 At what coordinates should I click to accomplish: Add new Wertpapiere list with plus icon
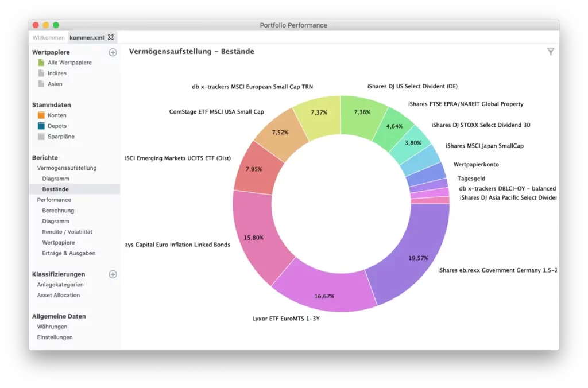[113, 52]
